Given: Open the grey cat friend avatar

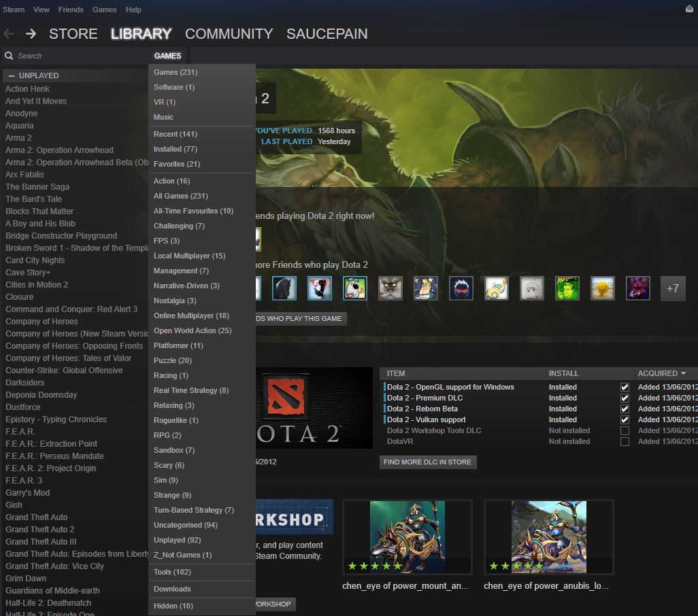Looking at the screenshot, I should (390, 288).
